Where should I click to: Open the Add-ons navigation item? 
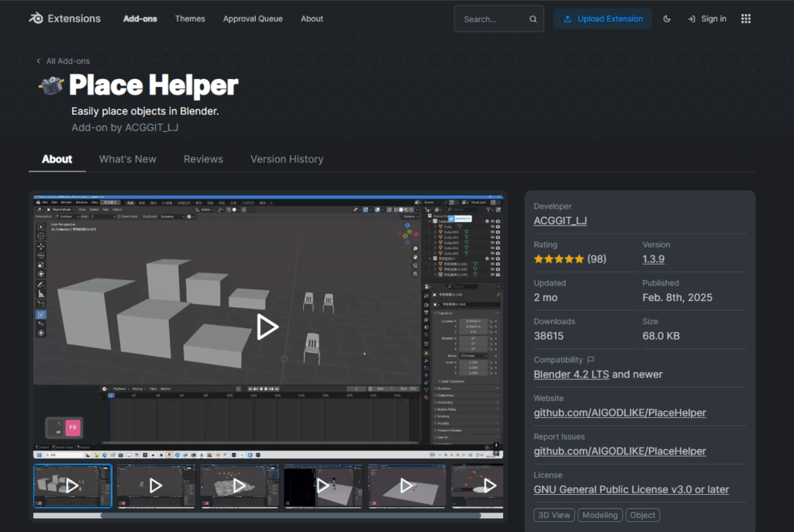click(x=140, y=19)
